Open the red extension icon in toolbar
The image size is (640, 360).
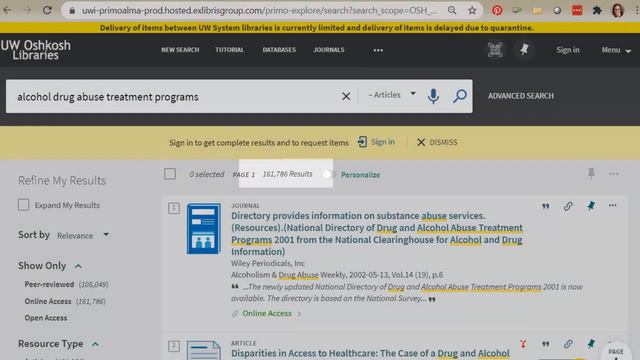tap(577, 11)
